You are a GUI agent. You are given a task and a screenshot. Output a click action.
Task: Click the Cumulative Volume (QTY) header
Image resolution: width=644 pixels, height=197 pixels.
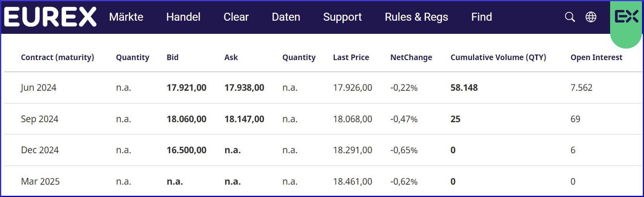tap(498, 57)
